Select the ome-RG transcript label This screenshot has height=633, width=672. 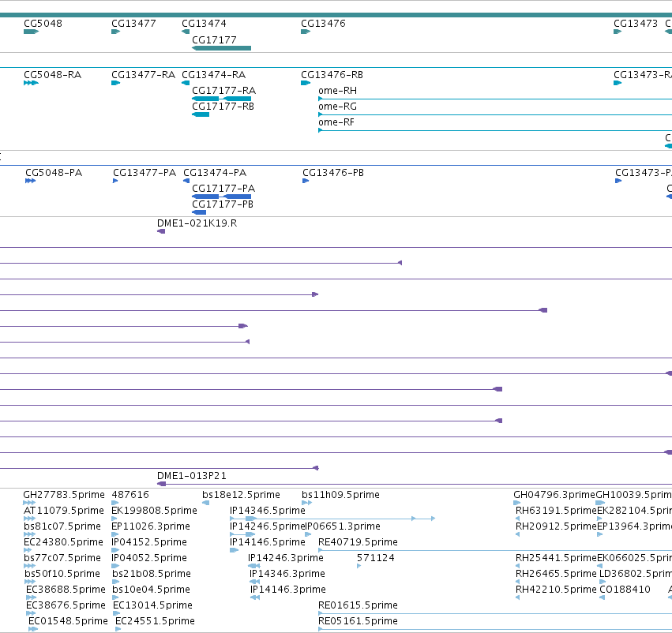point(337,107)
